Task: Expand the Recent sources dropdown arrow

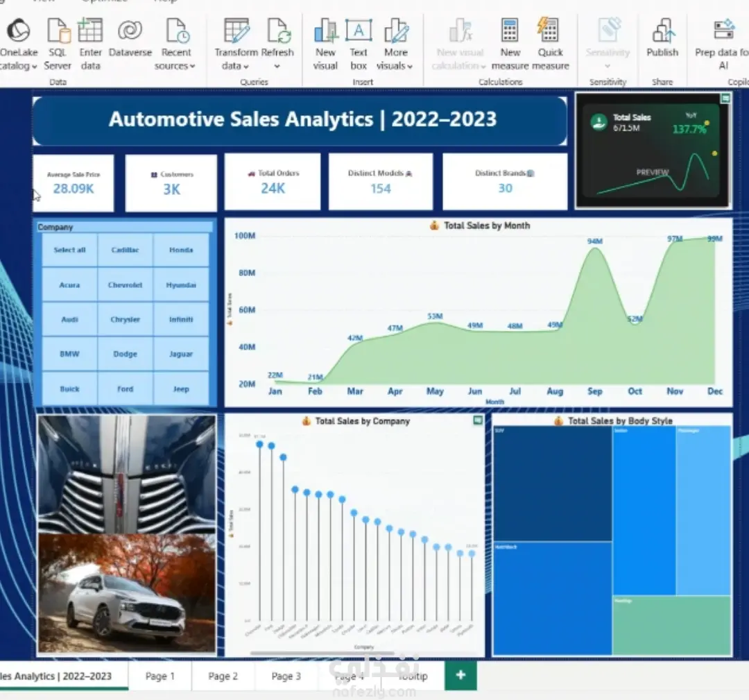Action: (x=193, y=66)
